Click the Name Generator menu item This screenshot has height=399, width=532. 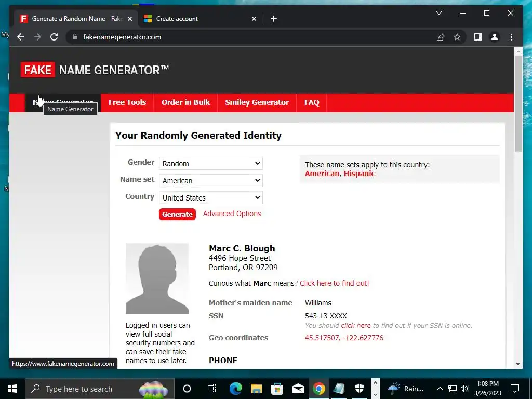click(x=63, y=102)
